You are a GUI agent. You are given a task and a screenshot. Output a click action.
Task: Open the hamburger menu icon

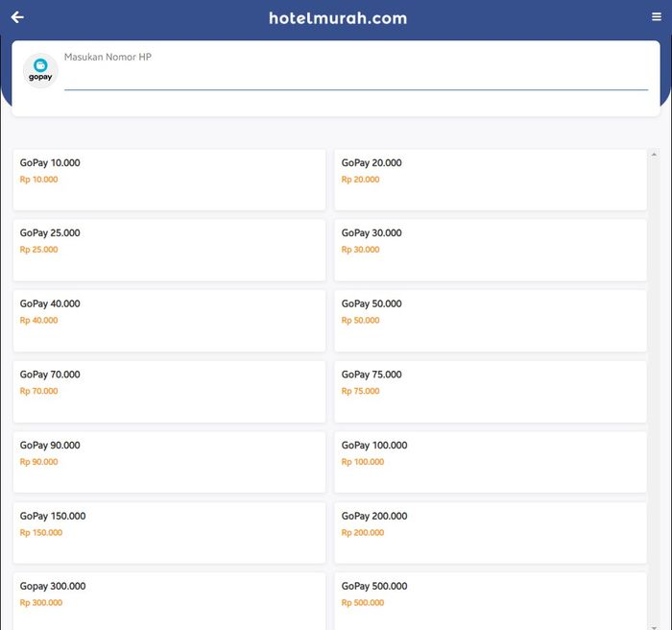point(657,17)
